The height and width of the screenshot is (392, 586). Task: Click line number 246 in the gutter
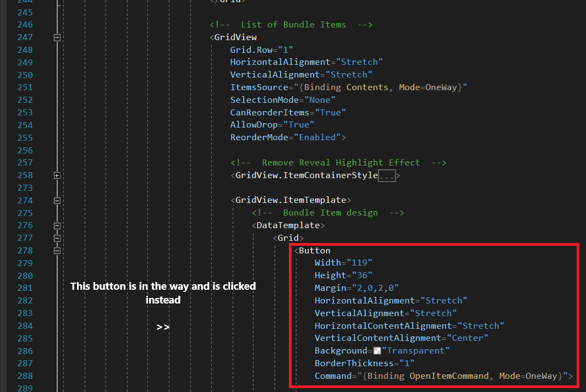[x=25, y=25]
